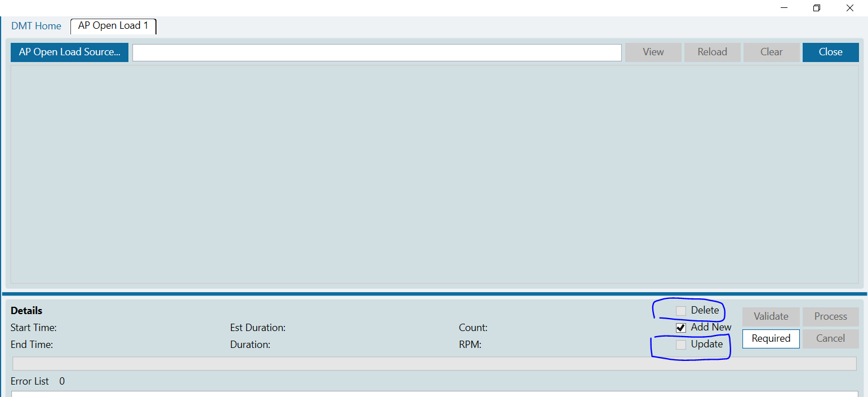Click the Cancel button
Image resolution: width=868 pixels, height=397 pixels.
pos(830,338)
